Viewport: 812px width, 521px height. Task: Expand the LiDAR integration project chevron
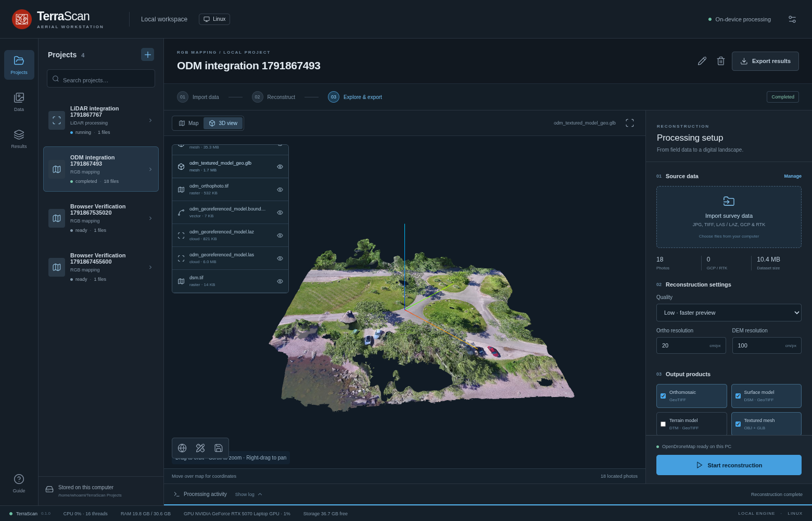point(150,120)
